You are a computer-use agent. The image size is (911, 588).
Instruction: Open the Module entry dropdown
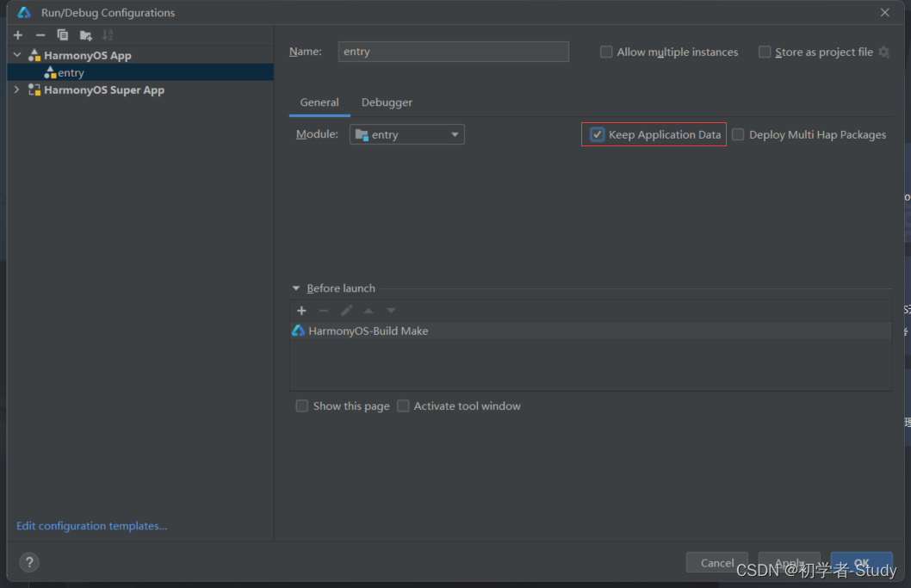406,134
